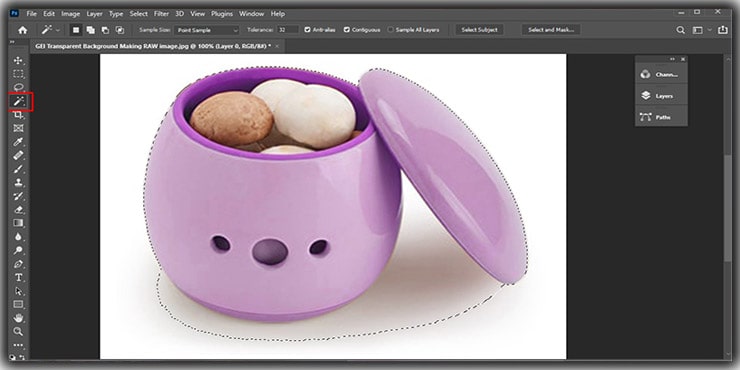Open the Image menu

70,14
